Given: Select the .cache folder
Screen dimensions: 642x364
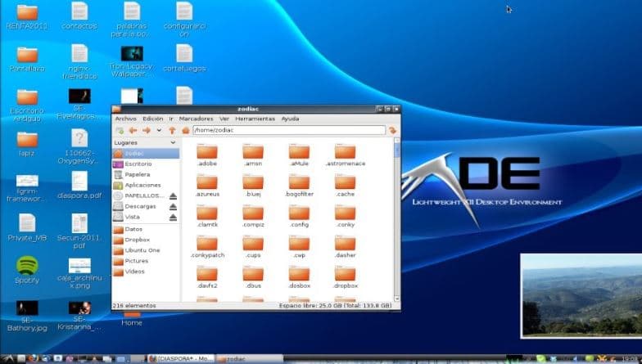Looking at the screenshot, I should [346, 186].
